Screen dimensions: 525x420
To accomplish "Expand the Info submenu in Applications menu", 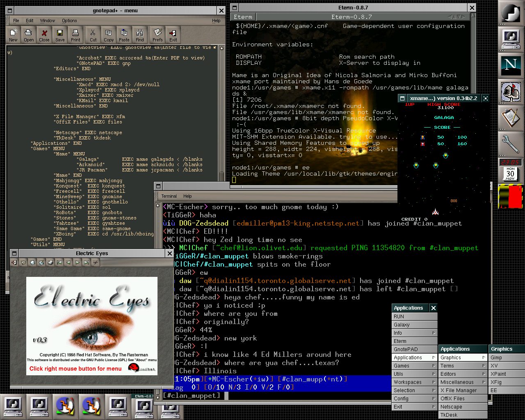I will 415,333.
